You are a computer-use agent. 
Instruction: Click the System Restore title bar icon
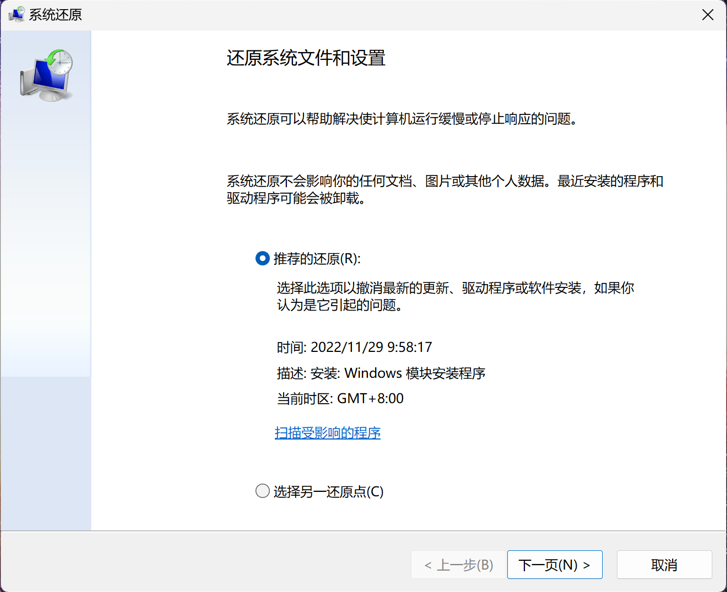(x=16, y=14)
